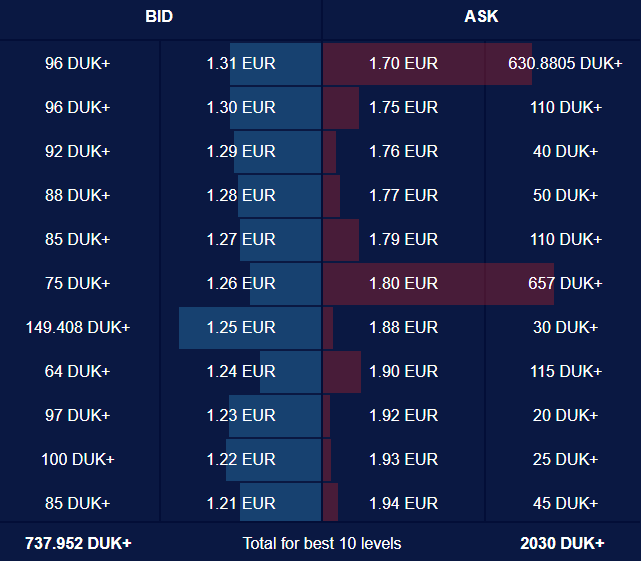This screenshot has height=561, width=641.
Task: Click the 'Total for best 10 levels' label
Action: tap(322, 543)
